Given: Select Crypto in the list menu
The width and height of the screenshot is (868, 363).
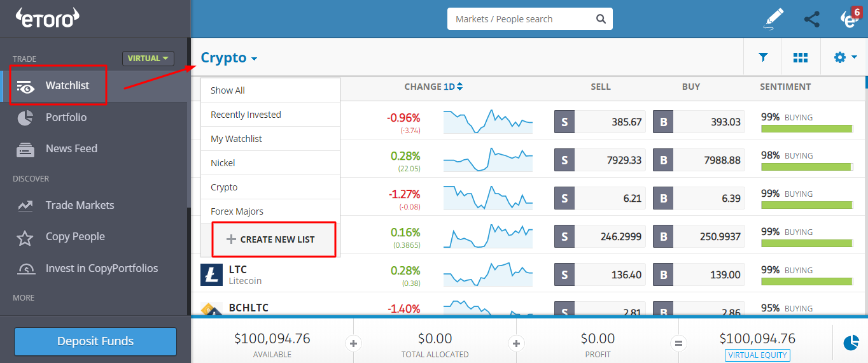Looking at the screenshot, I should 270,187.
